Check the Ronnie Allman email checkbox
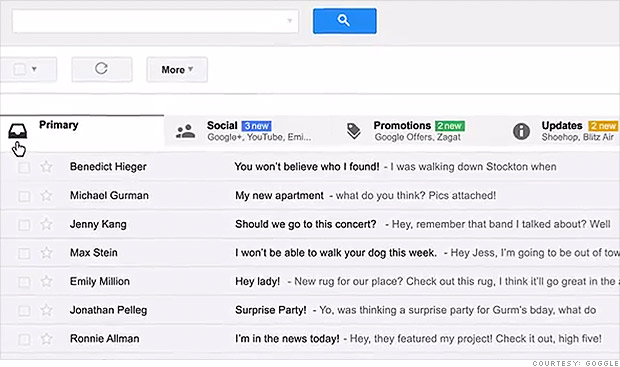The width and height of the screenshot is (620, 367). 24,339
